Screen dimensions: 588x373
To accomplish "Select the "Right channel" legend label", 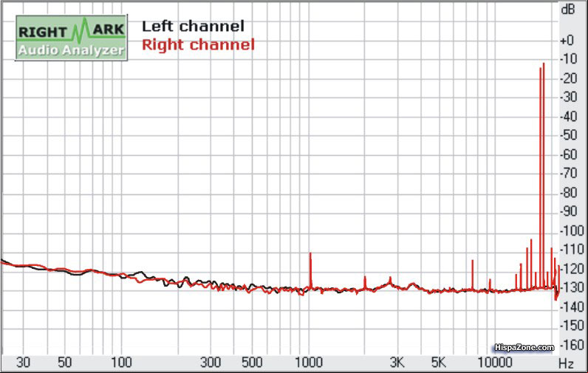I will [x=199, y=44].
